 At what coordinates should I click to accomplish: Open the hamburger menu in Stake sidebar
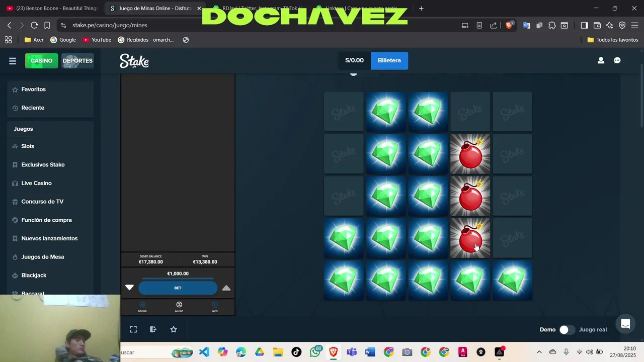tap(13, 61)
